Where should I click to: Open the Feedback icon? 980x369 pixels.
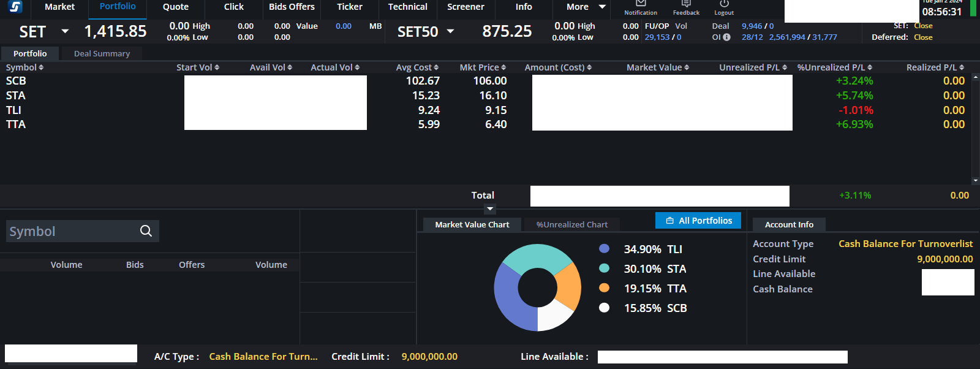[686, 4]
